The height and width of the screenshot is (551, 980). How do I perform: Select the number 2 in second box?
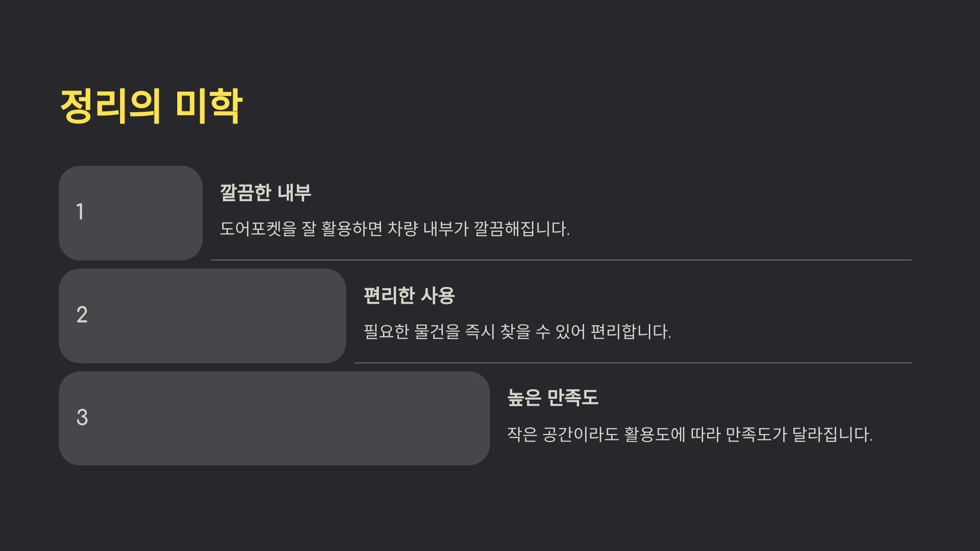coord(82,315)
